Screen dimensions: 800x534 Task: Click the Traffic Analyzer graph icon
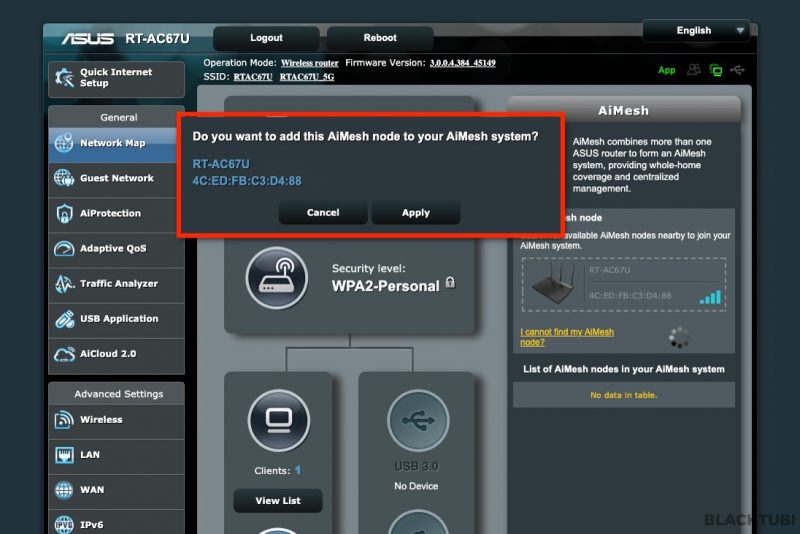pyautogui.click(x=64, y=284)
